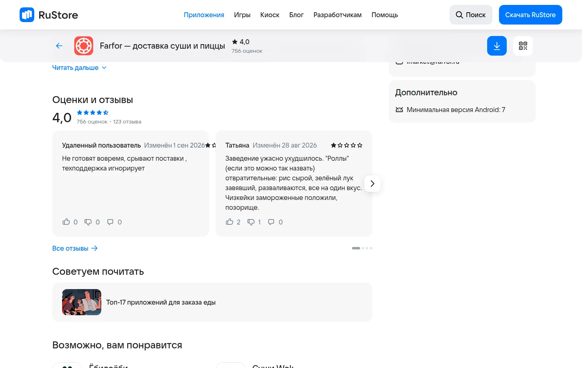This screenshot has height=368, width=588.
Task: Click the Скачать RuStore button
Action: click(x=530, y=15)
